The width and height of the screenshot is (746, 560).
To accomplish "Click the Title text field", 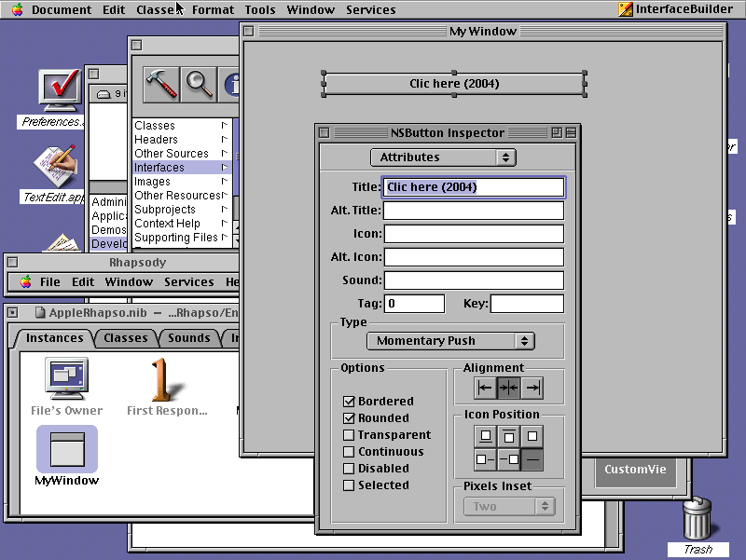I will [x=474, y=187].
